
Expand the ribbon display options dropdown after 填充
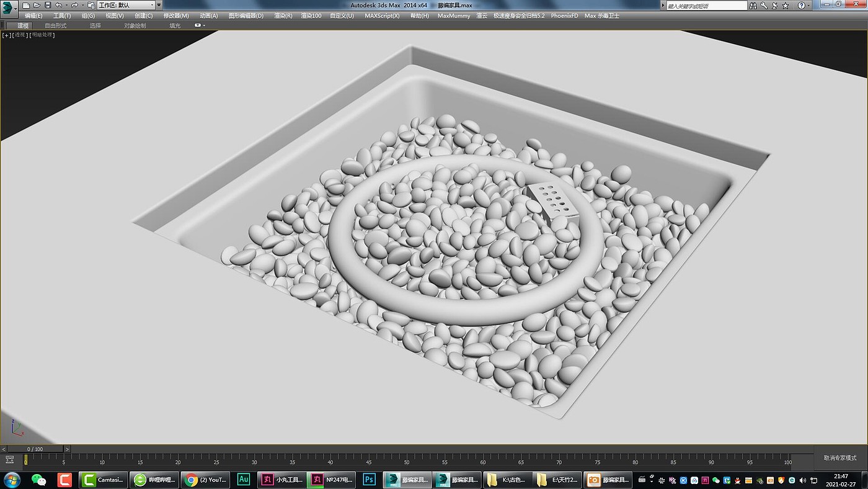pyautogui.click(x=200, y=25)
